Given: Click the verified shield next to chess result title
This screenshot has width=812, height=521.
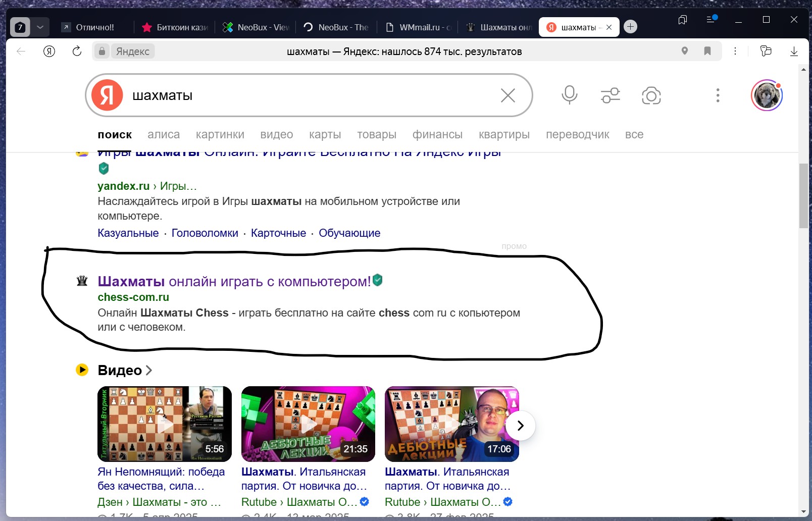Looking at the screenshot, I should [x=378, y=280].
